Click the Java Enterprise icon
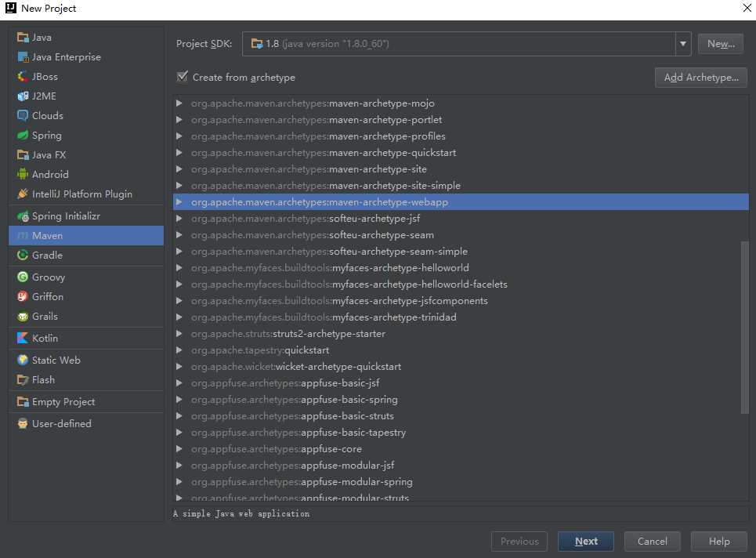The image size is (756, 558). [x=23, y=57]
